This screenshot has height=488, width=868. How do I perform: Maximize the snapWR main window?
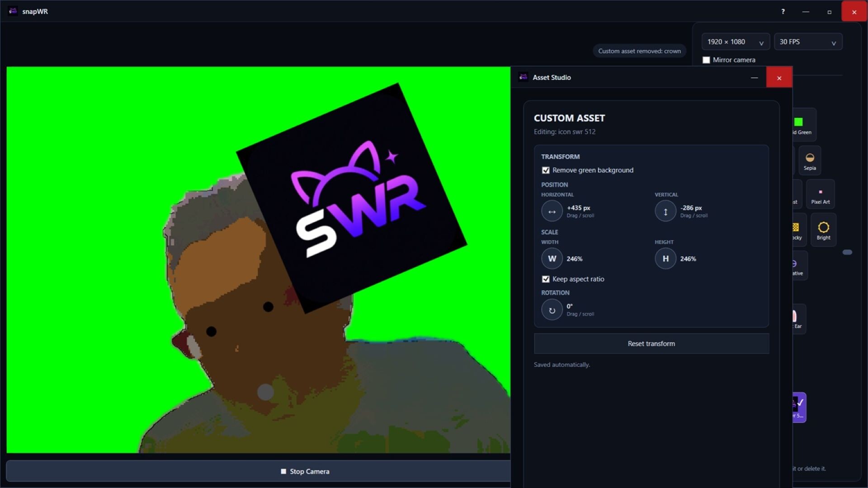click(x=829, y=12)
